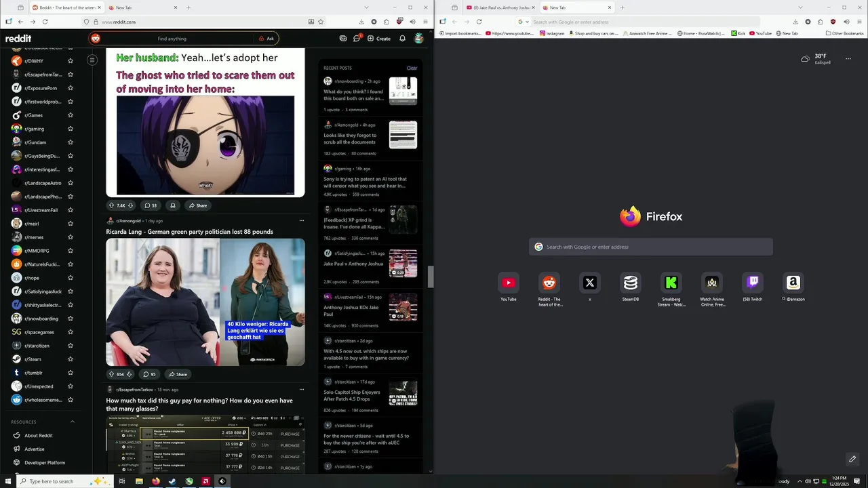Image resolution: width=868 pixels, height=488 pixels.
Task: Share the anime meme post
Action: (198, 205)
